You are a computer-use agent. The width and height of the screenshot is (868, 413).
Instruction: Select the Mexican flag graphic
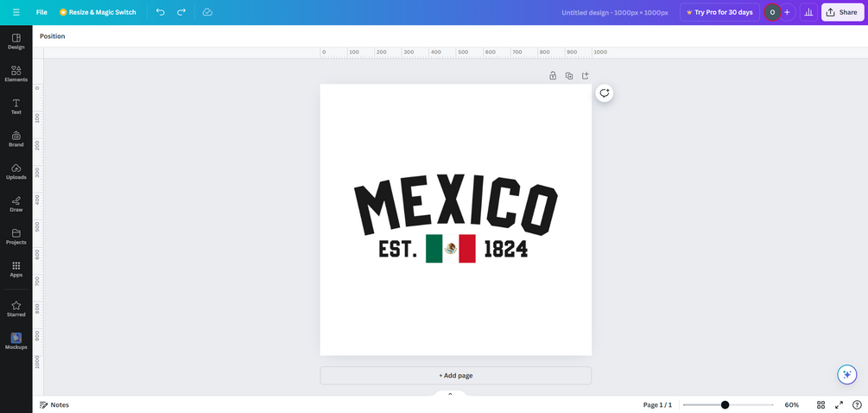[451, 249]
